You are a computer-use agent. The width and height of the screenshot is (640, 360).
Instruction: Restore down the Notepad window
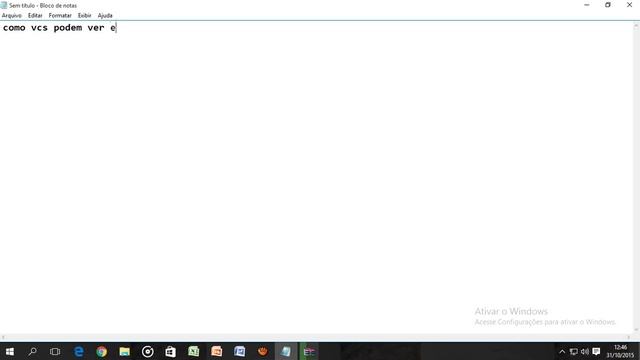608,5
